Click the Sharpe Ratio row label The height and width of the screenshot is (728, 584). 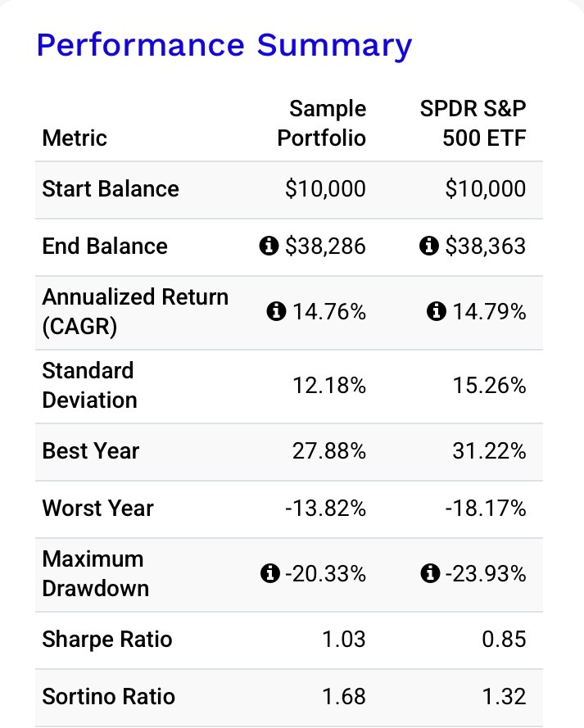(107, 640)
